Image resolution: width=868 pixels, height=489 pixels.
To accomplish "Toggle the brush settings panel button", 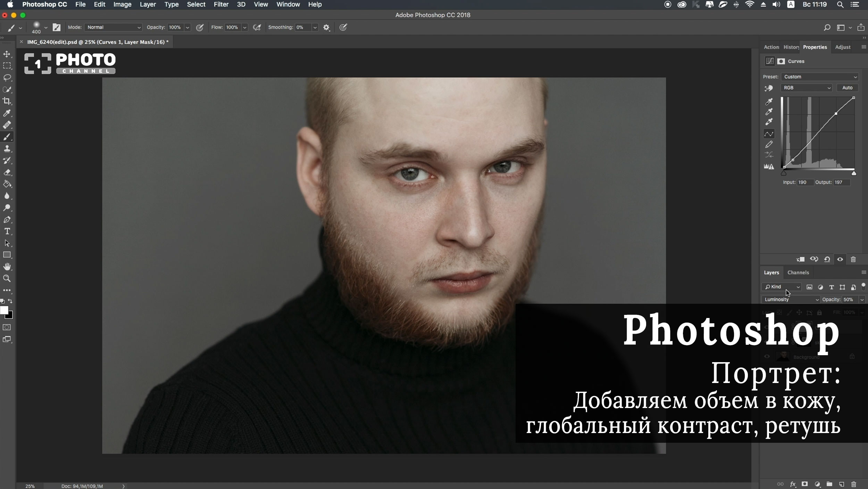I will (x=57, y=27).
